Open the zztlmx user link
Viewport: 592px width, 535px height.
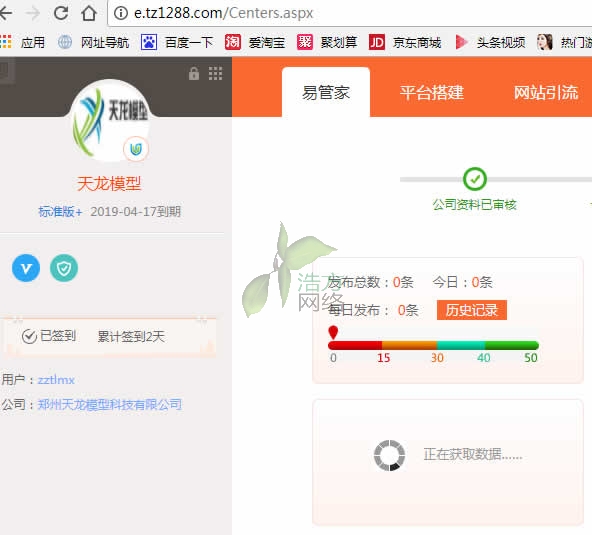56,379
